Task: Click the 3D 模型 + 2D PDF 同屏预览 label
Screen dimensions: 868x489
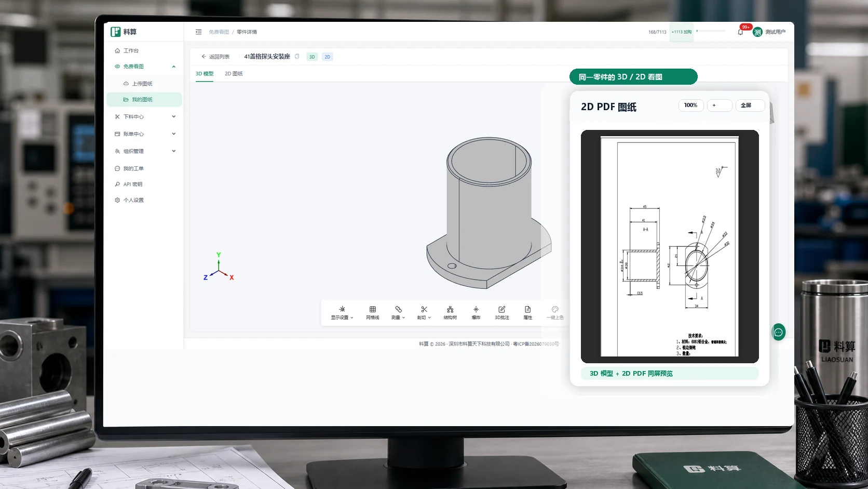Action: [670, 374]
